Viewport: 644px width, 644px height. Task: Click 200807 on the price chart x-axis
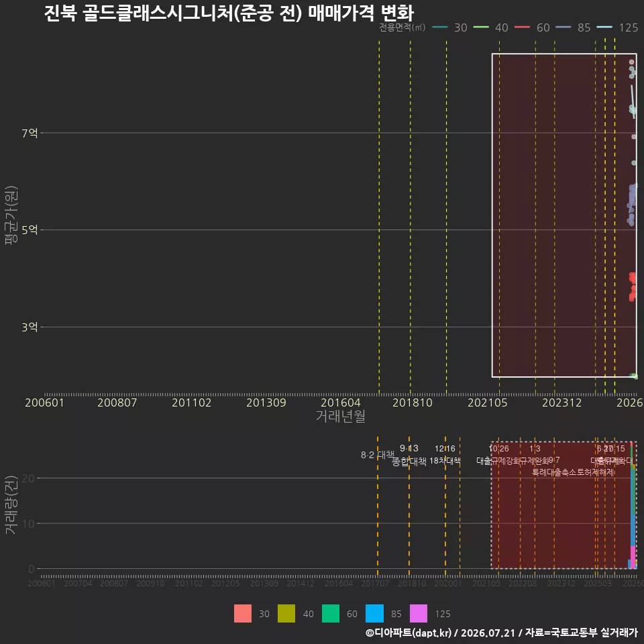(x=117, y=402)
